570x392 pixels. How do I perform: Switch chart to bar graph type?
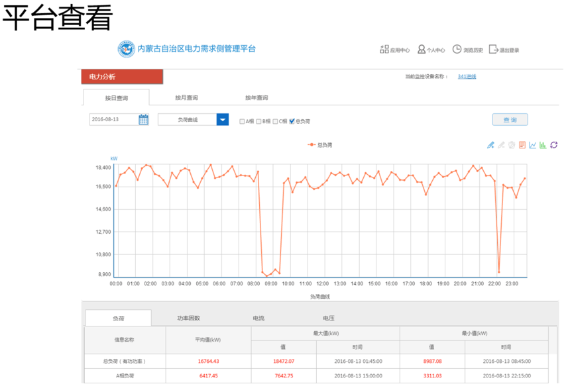coord(543,145)
